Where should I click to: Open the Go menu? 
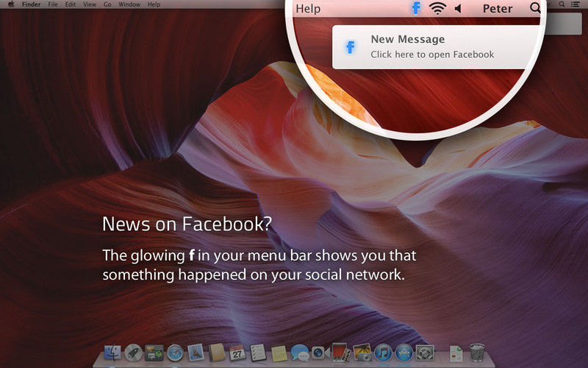(x=107, y=4)
